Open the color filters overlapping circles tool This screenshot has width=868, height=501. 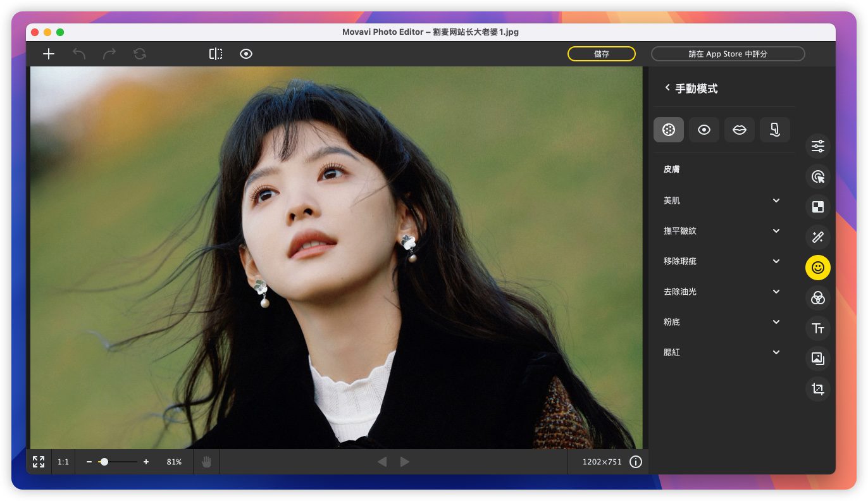point(818,298)
